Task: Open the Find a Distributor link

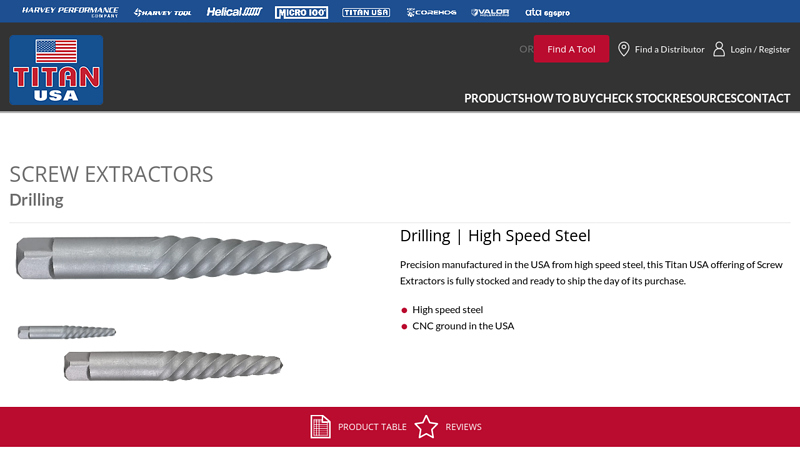Action: (669, 49)
